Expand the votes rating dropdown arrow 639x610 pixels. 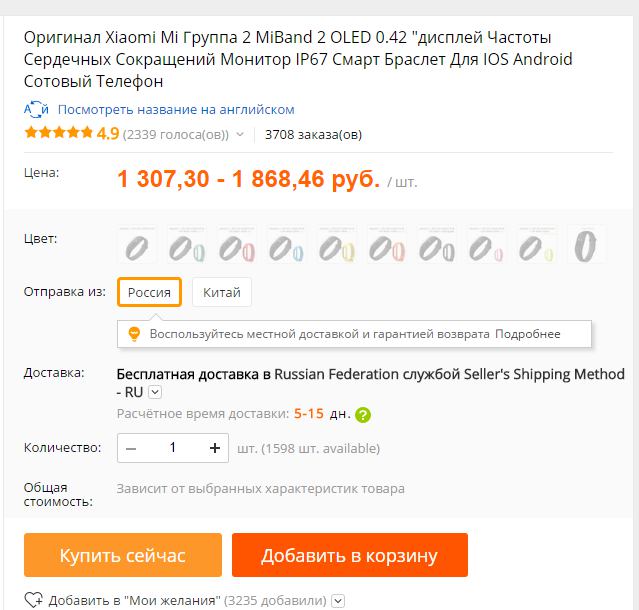239,134
